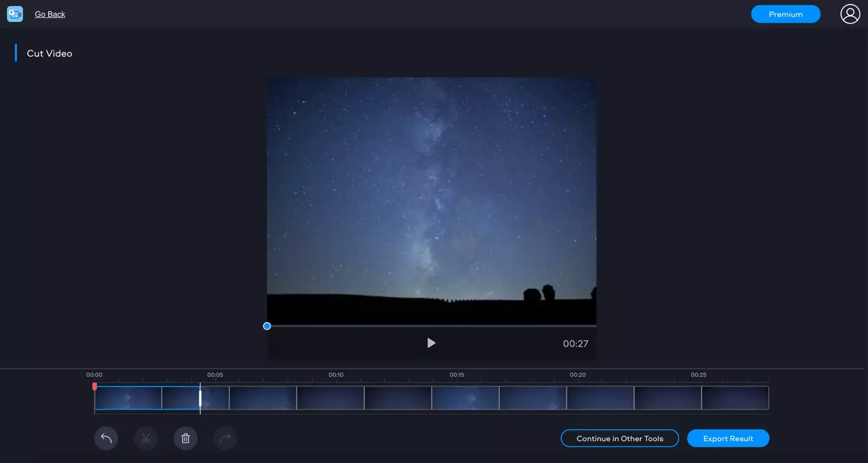Image resolution: width=868 pixels, height=463 pixels.
Task: Click the redo arrow icon
Action: pyautogui.click(x=225, y=439)
